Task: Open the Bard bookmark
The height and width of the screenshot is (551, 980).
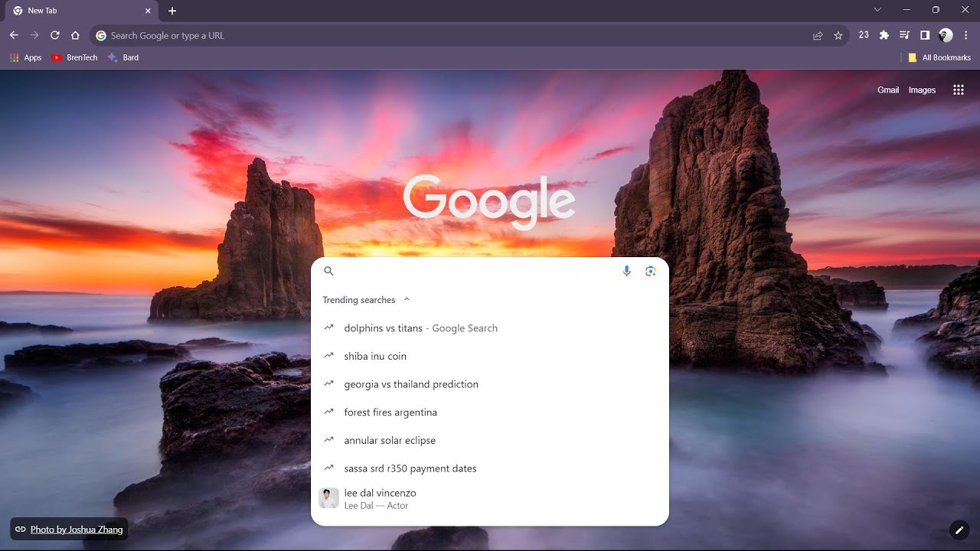Action: tap(123, 57)
